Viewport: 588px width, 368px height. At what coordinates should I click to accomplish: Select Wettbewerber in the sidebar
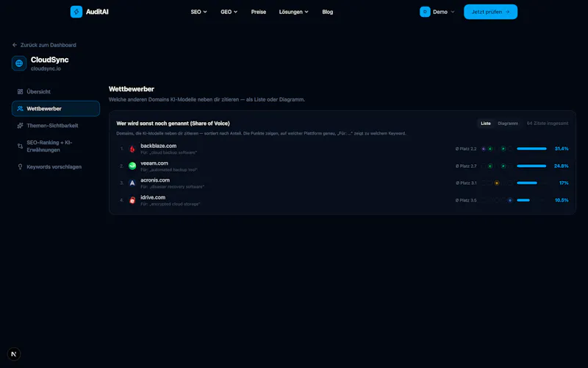point(56,108)
